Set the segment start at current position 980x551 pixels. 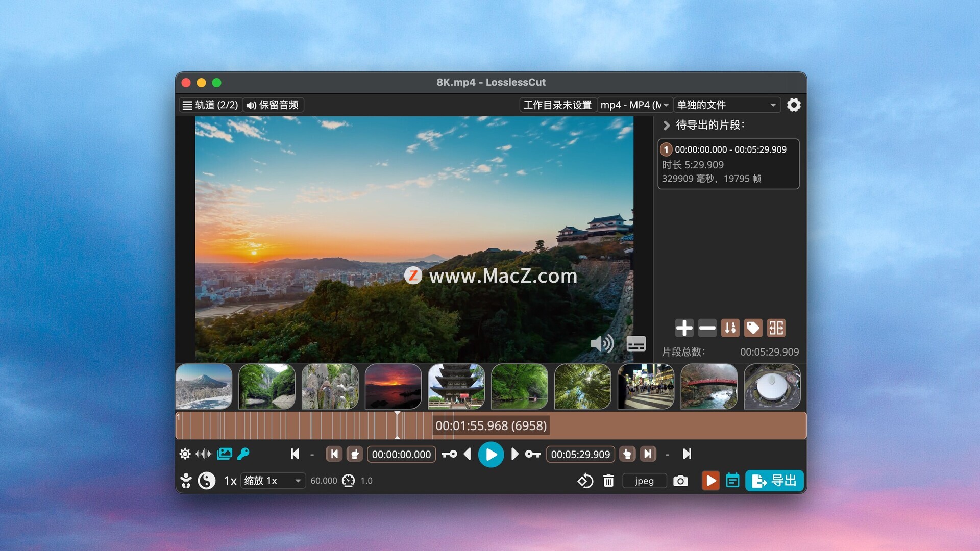coord(355,454)
